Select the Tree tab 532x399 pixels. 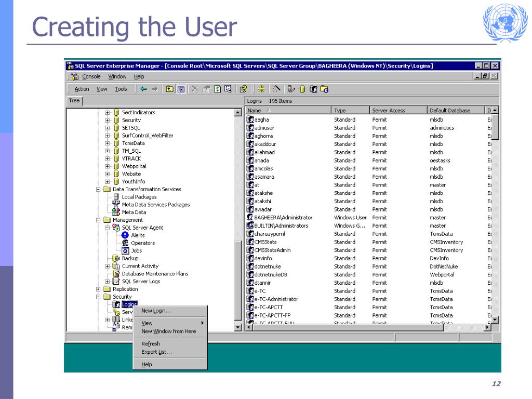[74, 101]
